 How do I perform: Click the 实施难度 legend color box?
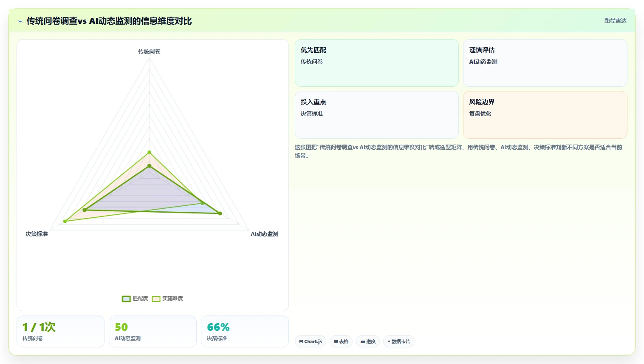[156, 299]
